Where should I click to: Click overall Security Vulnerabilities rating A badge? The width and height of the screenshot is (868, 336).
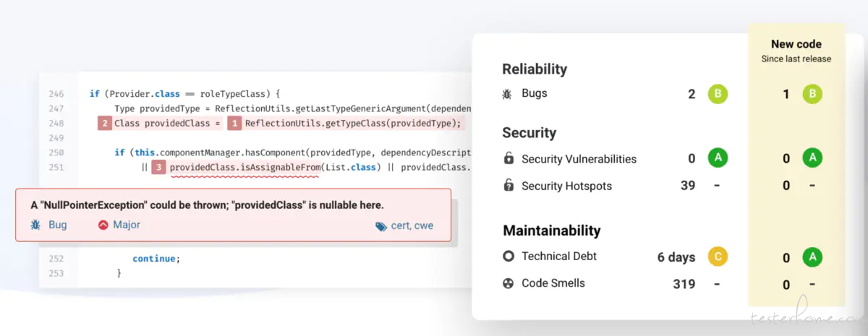tap(718, 158)
